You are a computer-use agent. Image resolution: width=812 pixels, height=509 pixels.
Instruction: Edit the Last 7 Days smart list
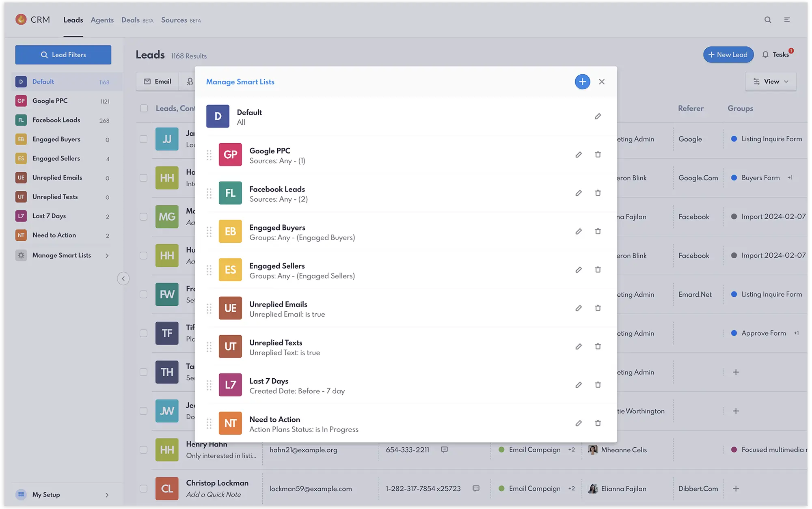(579, 385)
